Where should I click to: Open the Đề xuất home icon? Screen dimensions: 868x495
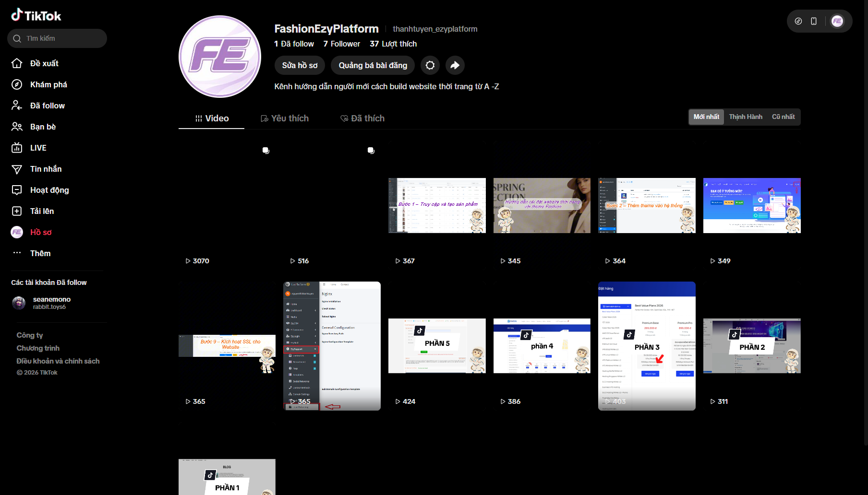[x=17, y=63]
